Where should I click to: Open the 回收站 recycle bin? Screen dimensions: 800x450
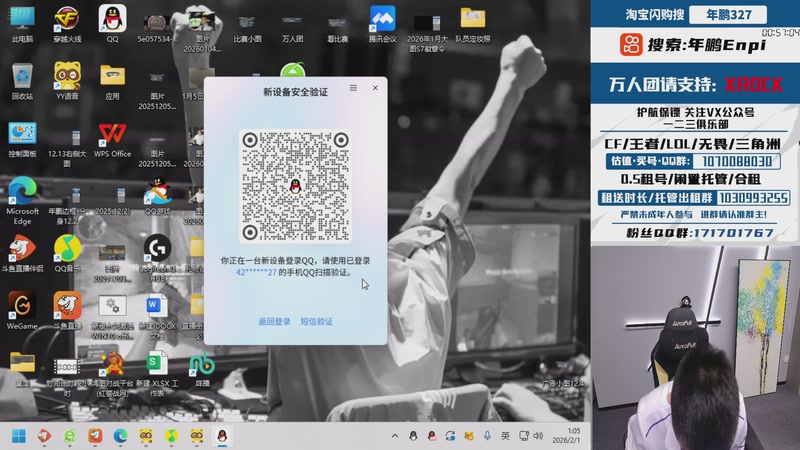(22, 82)
